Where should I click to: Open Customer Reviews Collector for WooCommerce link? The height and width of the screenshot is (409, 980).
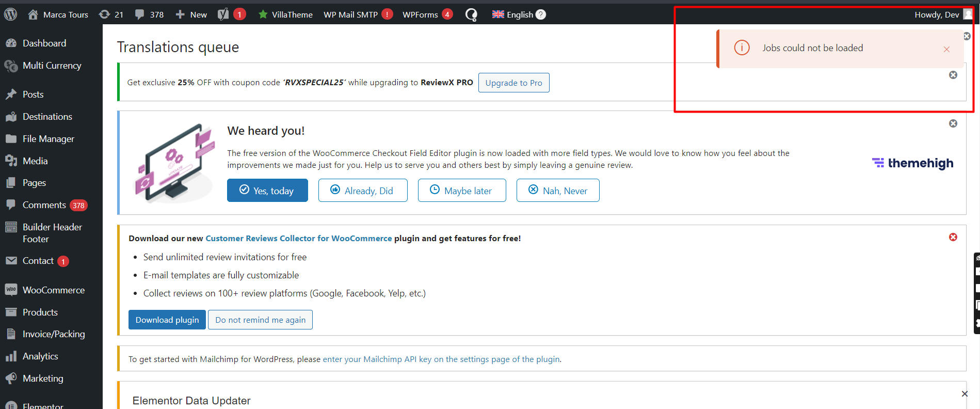pyautogui.click(x=299, y=239)
